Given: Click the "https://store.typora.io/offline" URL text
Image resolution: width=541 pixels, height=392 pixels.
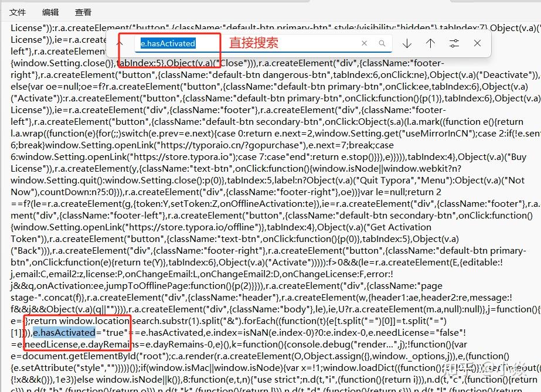Looking at the screenshot, I should [x=191, y=227].
